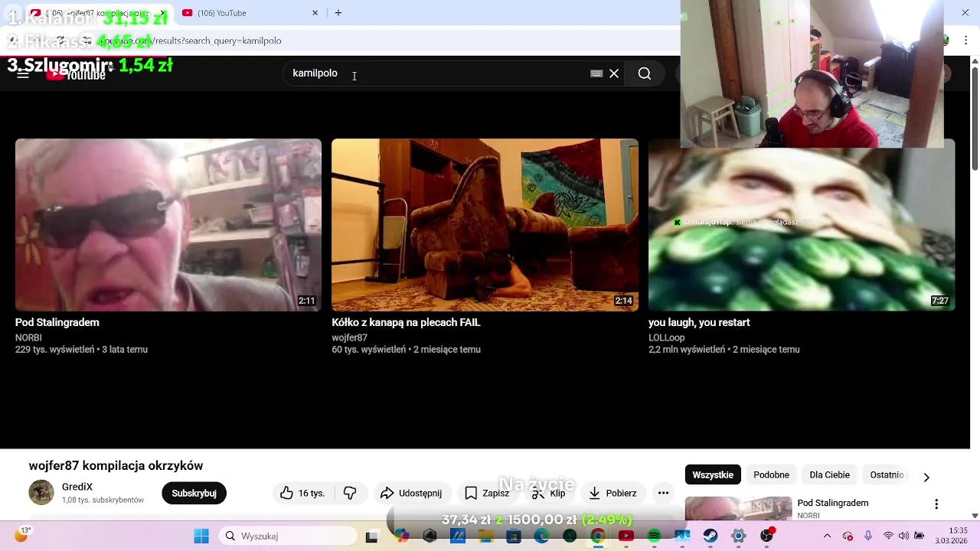Click "1,08 tys. subskrybentów" subscriber count
This screenshot has height=551, width=980.
[103, 500]
